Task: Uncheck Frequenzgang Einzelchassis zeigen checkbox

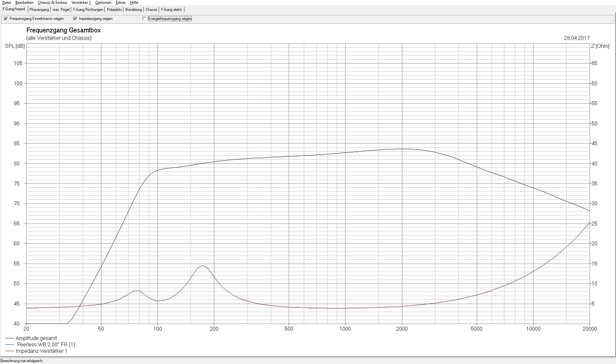Action: [x=6, y=19]
